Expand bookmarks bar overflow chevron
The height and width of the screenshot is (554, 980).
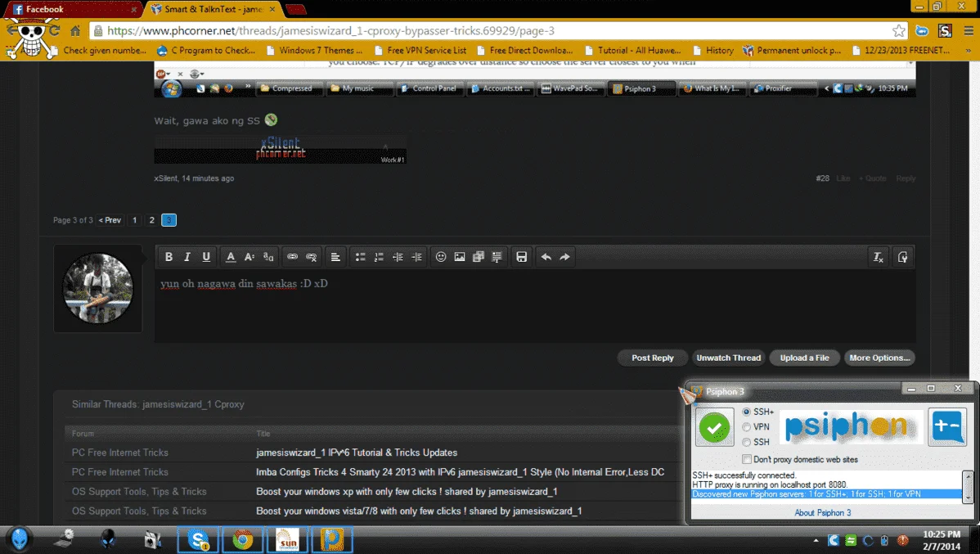coord(968,51)
